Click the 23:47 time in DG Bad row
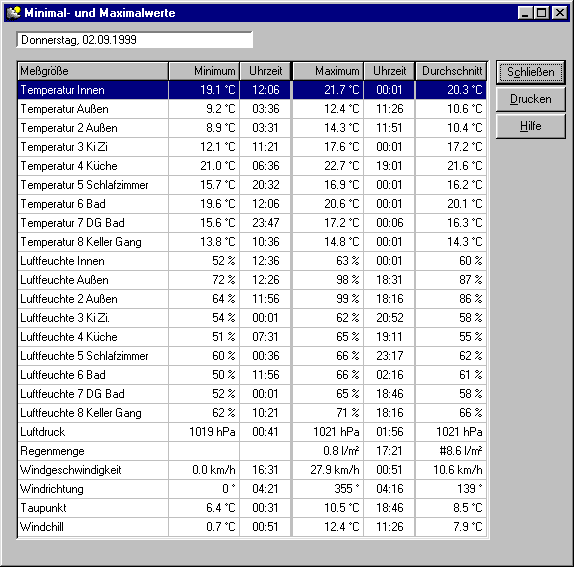574x567 pixels. [265, 223]
